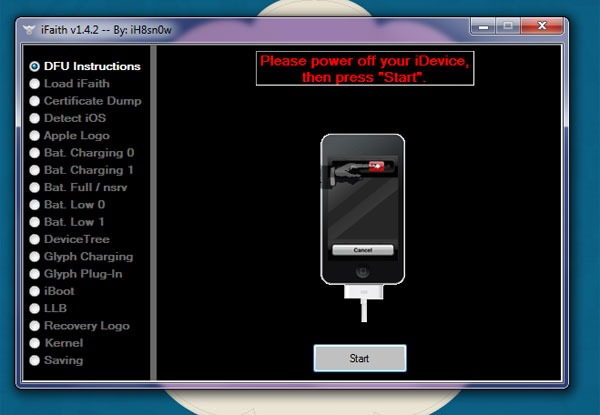Select the Detect iOS radio button
The image size is (600, 415).
(x=34, y=118)
